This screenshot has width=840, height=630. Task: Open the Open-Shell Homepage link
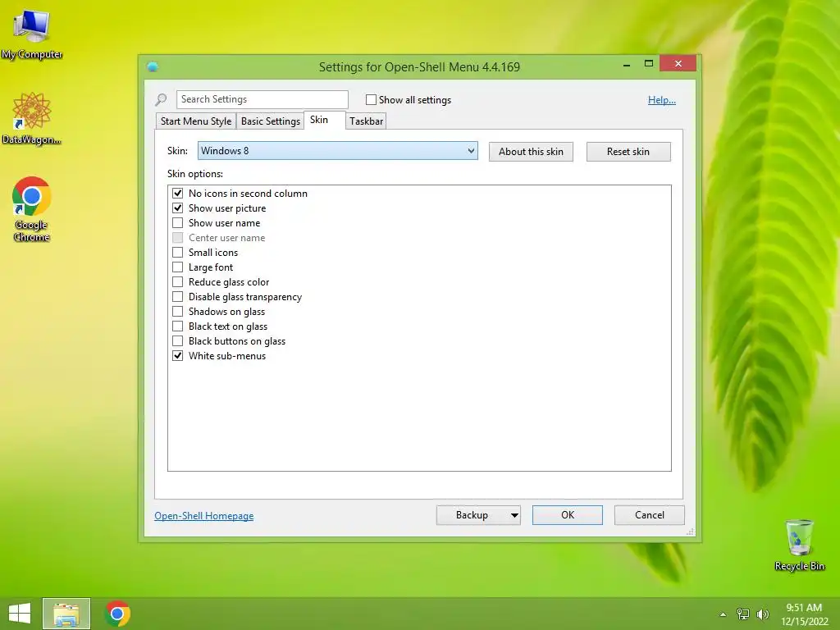pos(204,516)
